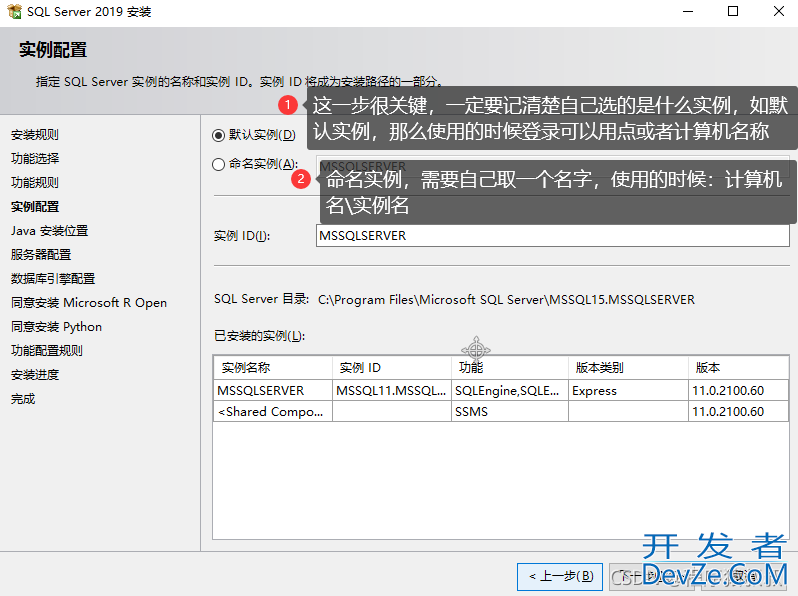Click the < 上一步(B) button
Image resolution: width=798 pixels, height=596 pixels.
pyautogui.click(x=560, y=577)
